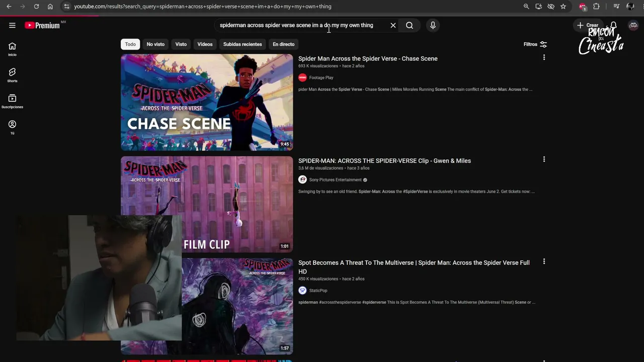Screen dimensions: 644x362
Task: Select the Vídeos filter chip
Action: 205,44
